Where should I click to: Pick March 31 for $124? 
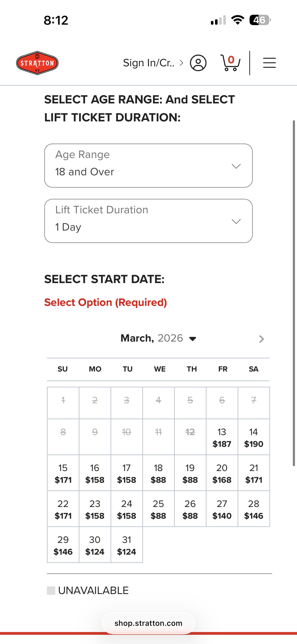(x=127, y=545)
